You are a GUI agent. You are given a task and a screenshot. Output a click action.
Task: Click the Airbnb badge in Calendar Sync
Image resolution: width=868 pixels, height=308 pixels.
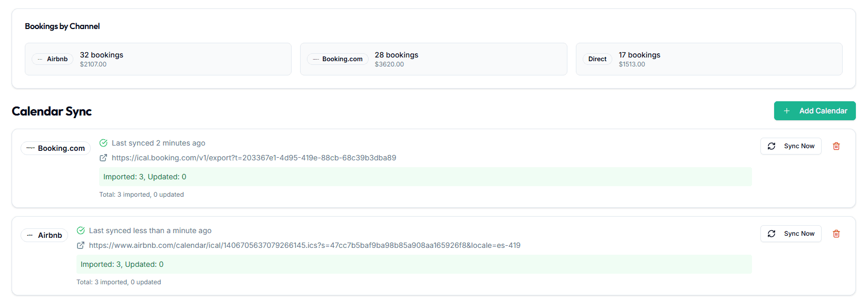pyautogui.click(x=44, y=235)
